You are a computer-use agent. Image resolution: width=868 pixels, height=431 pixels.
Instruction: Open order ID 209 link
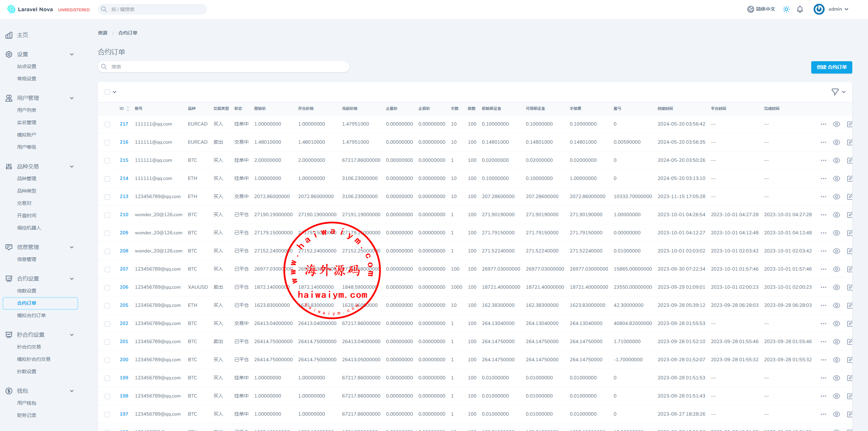point(124,233)
